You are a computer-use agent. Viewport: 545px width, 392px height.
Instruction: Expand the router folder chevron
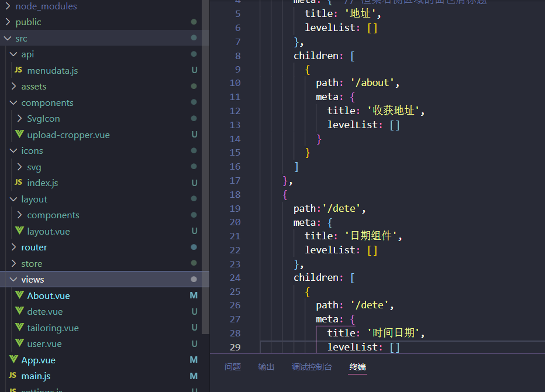(14, 247)
